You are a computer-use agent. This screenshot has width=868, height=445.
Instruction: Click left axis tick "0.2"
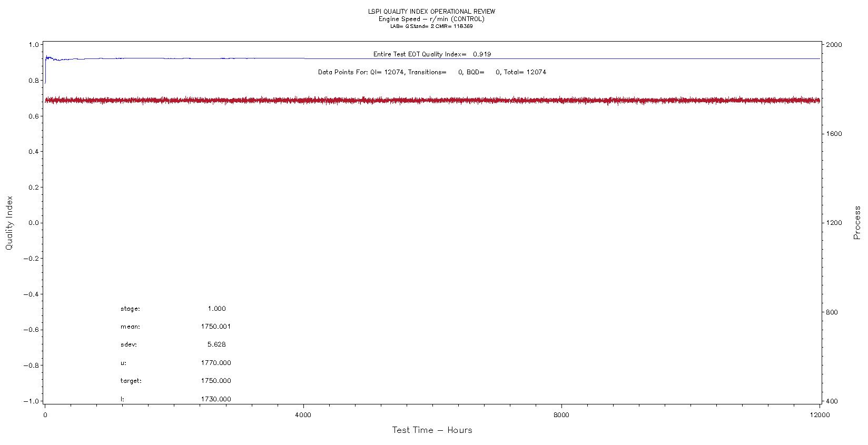point(34,188)
